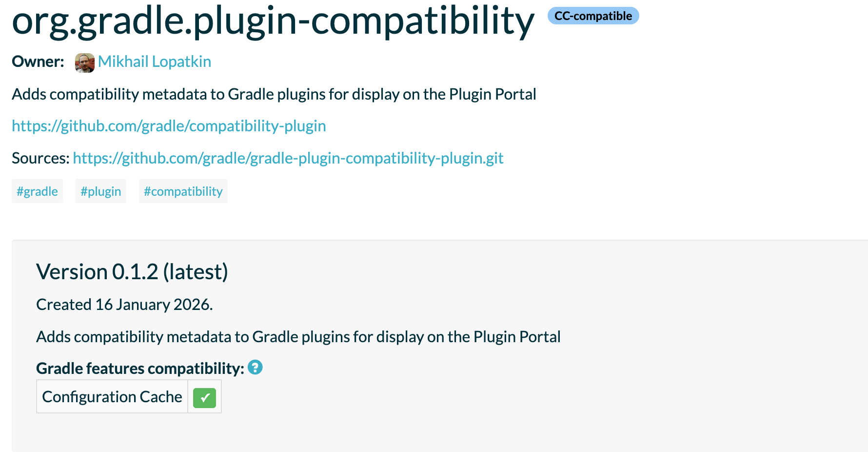This screenshot has height=452, width=868.
Task: Click the Sources label text
Action: [40, 158]
